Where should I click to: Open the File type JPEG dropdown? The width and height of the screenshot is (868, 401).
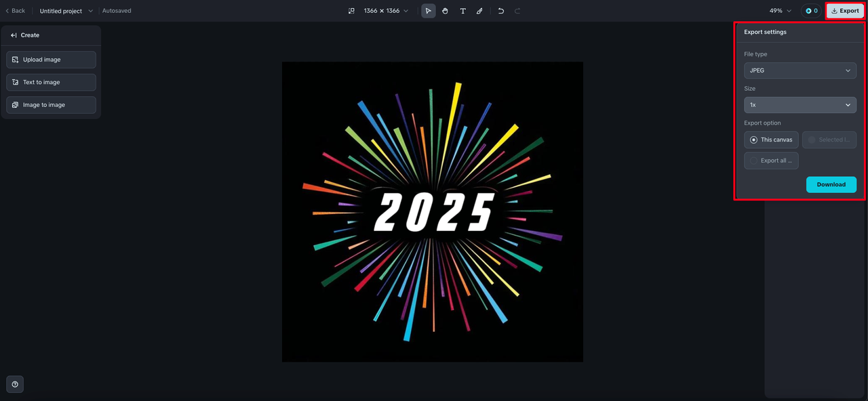coord(800,70)
